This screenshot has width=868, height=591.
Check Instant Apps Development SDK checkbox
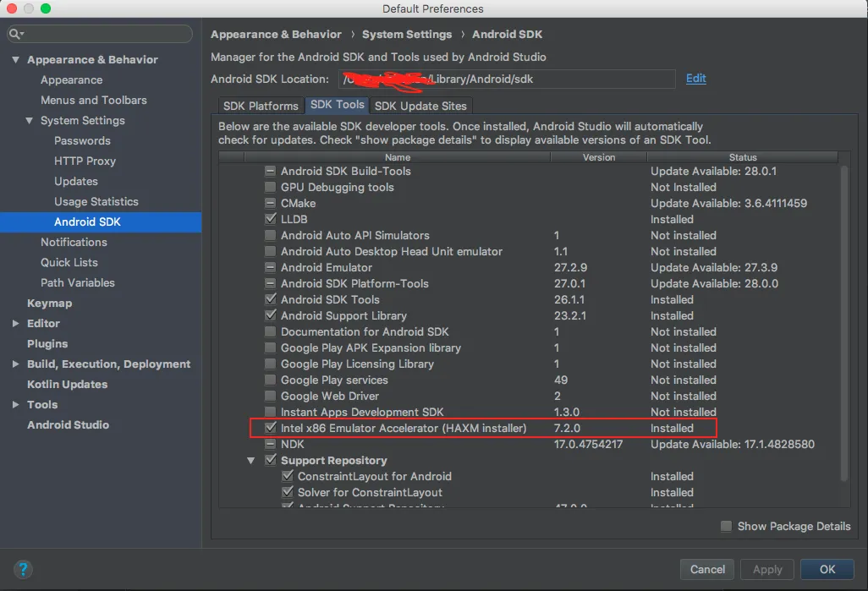[270, 412]
